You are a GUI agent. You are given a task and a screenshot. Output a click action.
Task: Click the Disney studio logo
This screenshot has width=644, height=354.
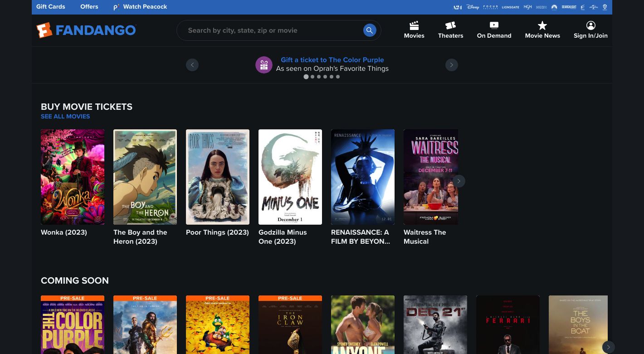[x=473, y=7]
